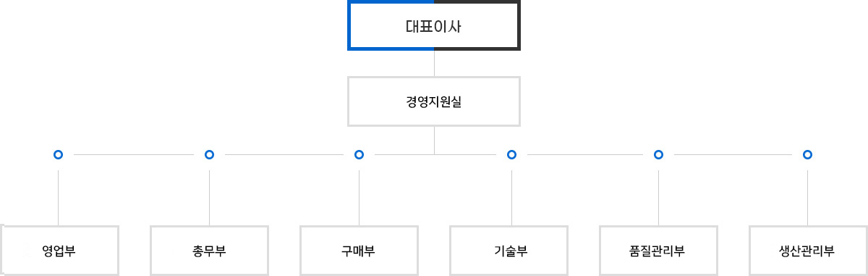Screen dimensions: 868x276
Task: Click vertical line connecting node to 영업부 box
Action: coord(59,198)
